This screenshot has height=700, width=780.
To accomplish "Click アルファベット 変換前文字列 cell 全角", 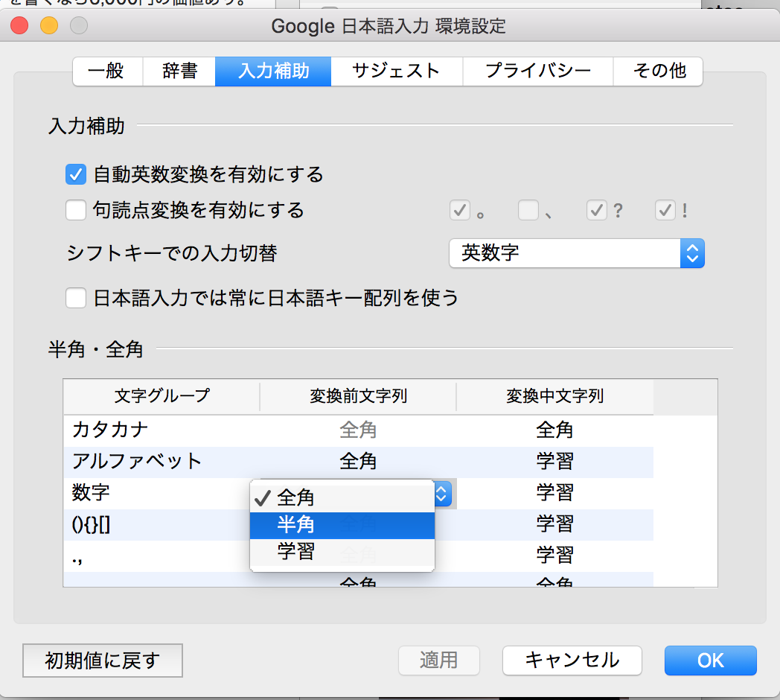I will [x=358, y=462].
